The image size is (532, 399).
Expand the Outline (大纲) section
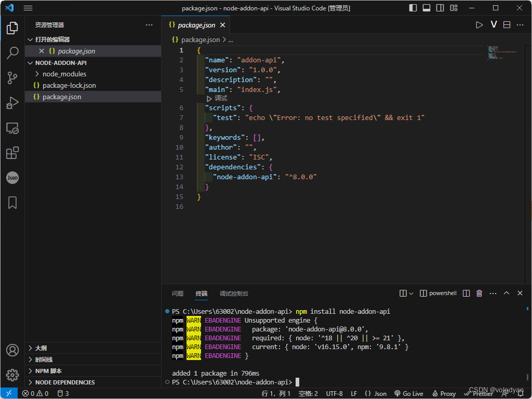[93, 348]
